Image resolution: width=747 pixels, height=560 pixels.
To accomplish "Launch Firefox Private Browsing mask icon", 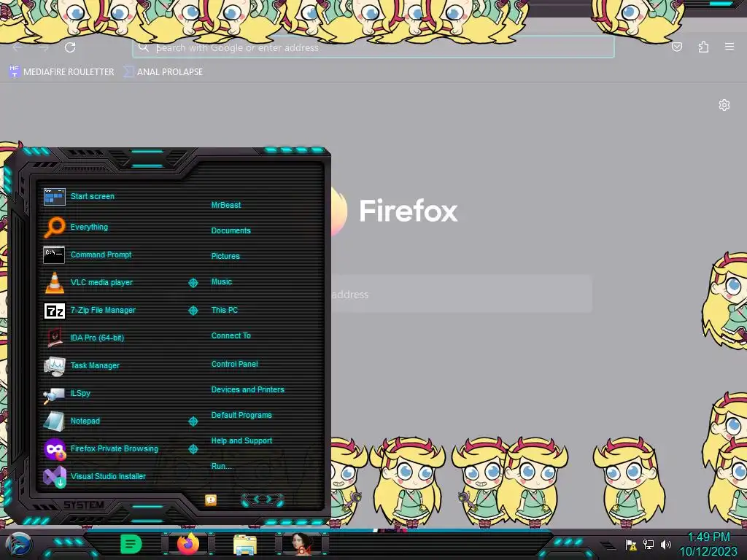I will (54, 449).
